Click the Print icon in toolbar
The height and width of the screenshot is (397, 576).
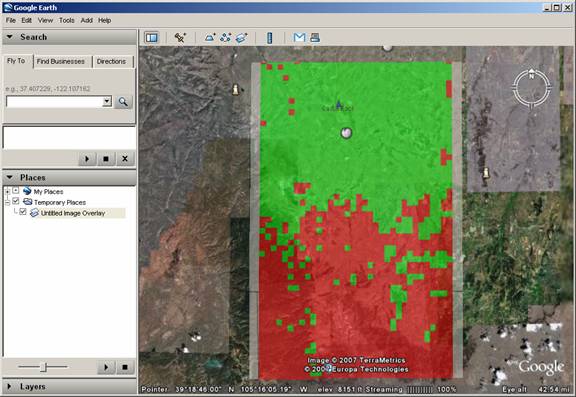click(315, 37)
